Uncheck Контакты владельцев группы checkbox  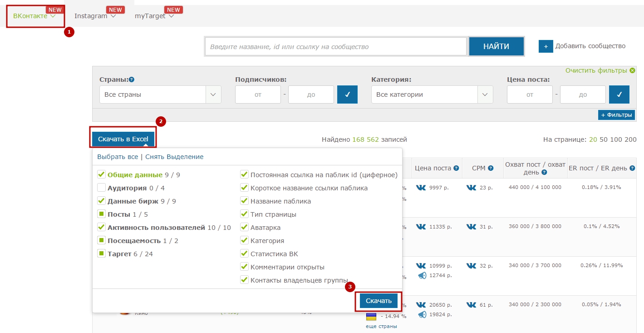[x=244, y=280]
